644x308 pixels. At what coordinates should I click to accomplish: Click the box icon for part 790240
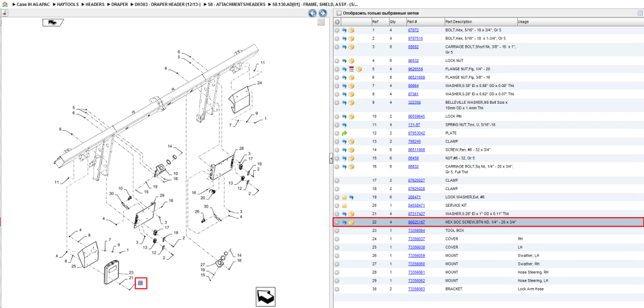(x=352, y=142)
